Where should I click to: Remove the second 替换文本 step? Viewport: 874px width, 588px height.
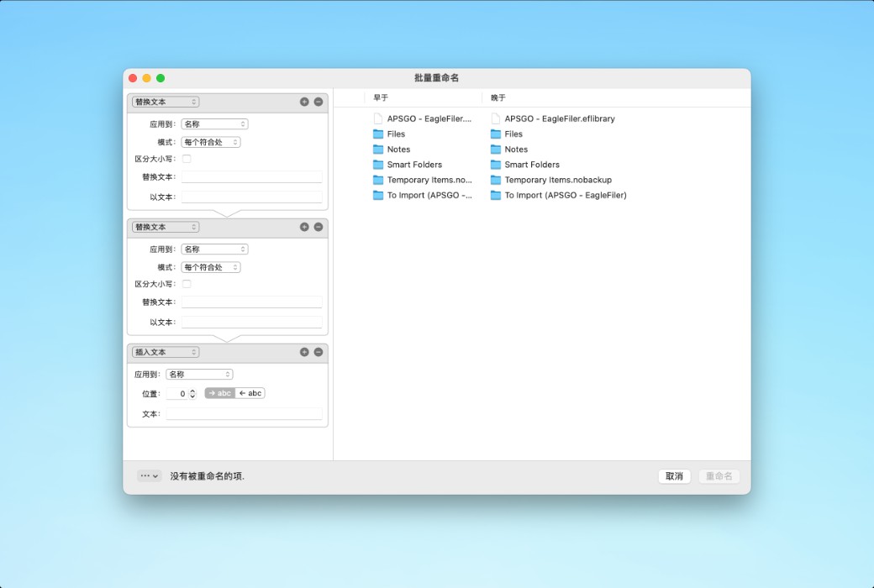point(319,227)
